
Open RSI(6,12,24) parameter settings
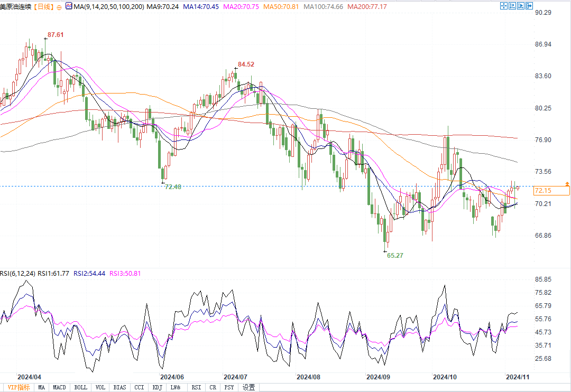pyautogui.click(x=19, y=274)
